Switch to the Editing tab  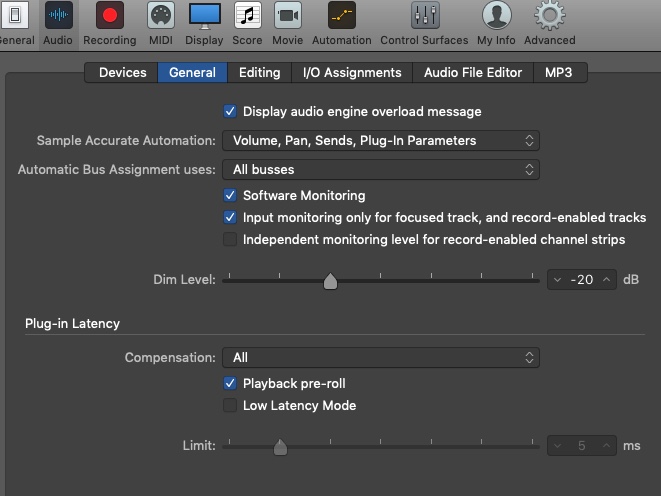tap(259, 72)
